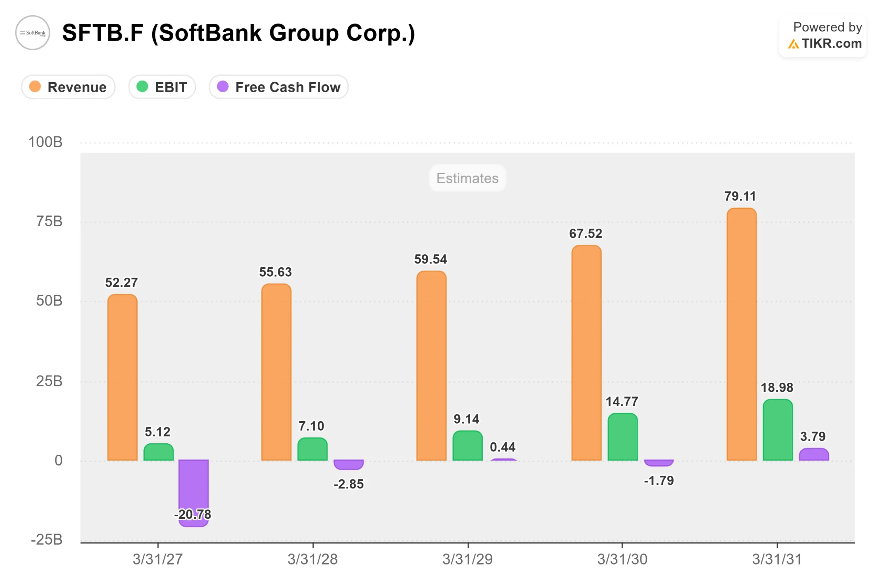
Task: Click the 50B y-axis label
Action: point(49,301)
